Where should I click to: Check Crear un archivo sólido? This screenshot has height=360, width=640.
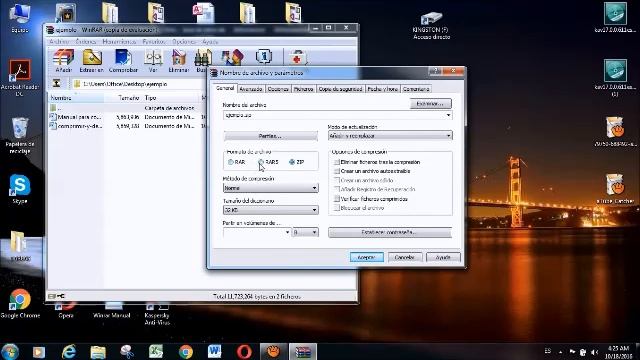click(x=337, y=180)
